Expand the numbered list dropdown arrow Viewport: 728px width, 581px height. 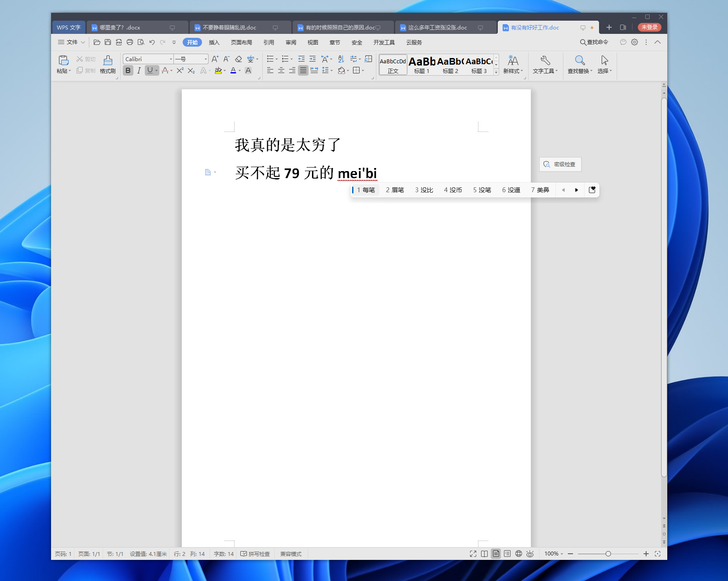pyautogui.click(x=292, y=59)
